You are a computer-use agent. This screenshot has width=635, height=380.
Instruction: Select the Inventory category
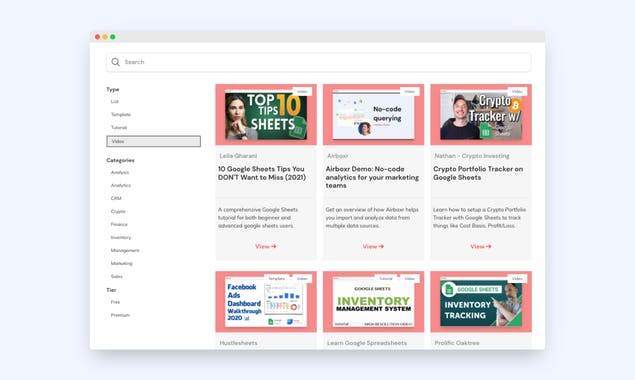121,237
